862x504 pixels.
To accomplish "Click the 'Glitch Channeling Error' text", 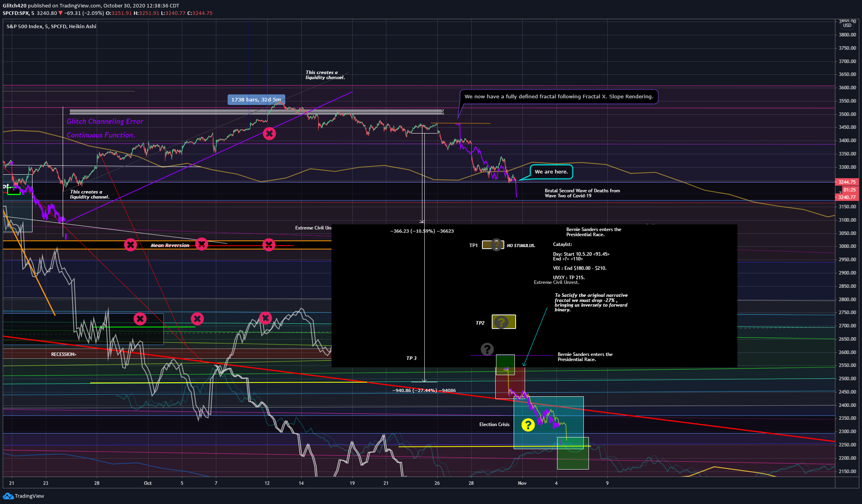I will click(105, 121).
